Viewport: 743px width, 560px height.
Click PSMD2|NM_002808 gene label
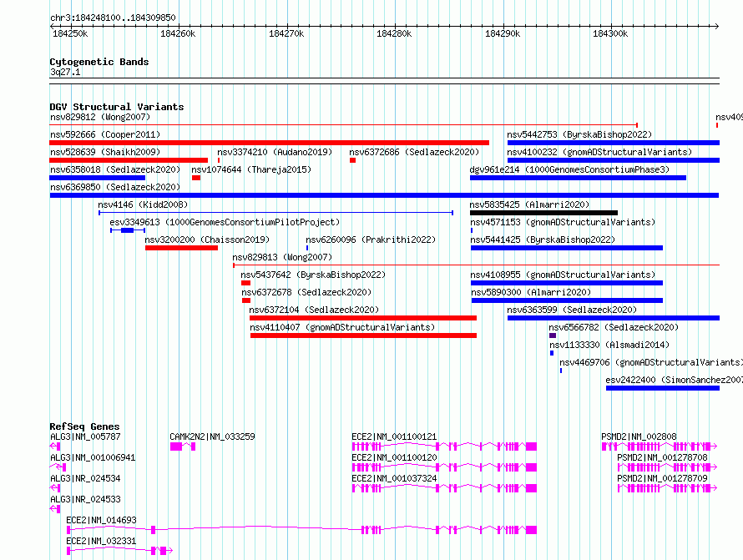coord(639,436)
